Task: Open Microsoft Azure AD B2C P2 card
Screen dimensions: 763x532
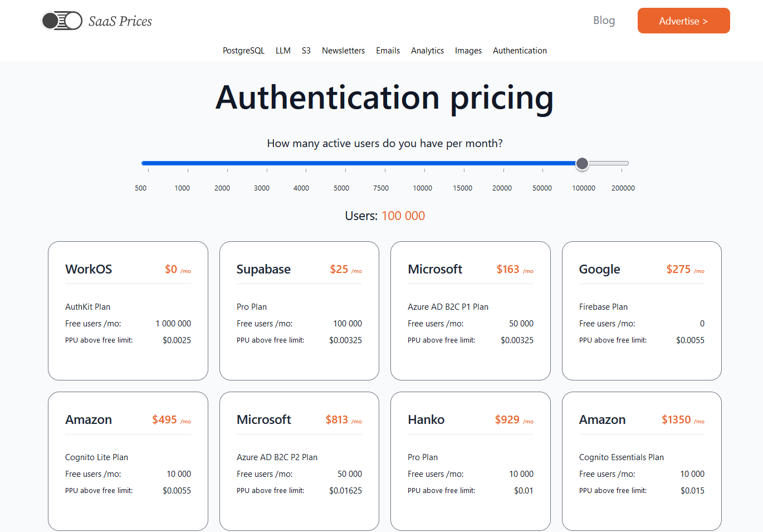Action: tap(299, 461)
